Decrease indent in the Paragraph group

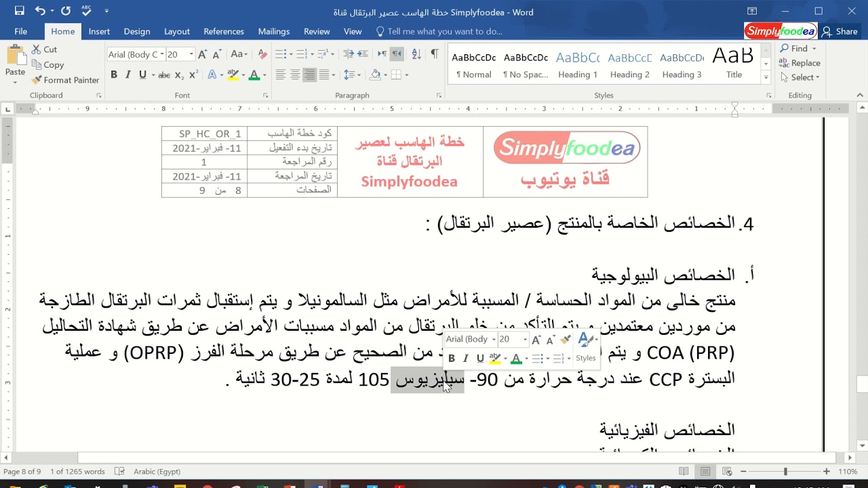coord(349,54)
